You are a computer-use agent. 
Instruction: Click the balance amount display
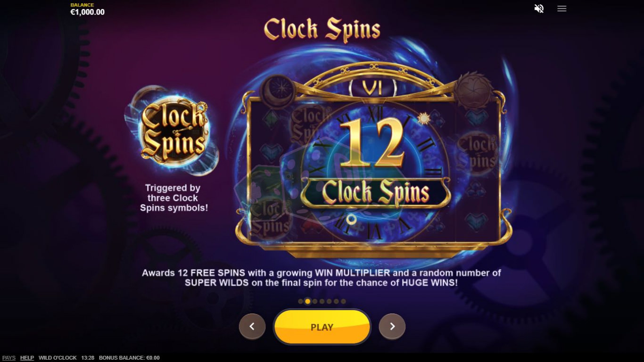[x=88, y=12]
